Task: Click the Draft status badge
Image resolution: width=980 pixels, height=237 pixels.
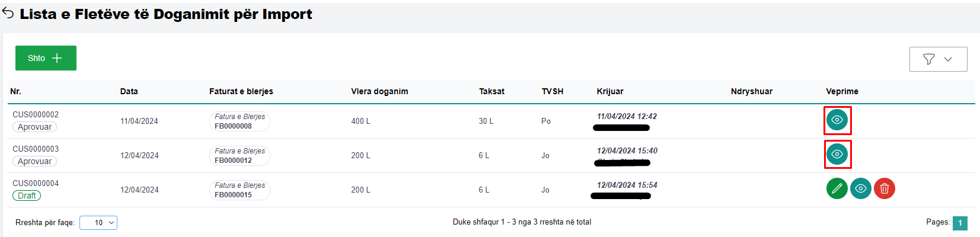Action: click(27, 196)
